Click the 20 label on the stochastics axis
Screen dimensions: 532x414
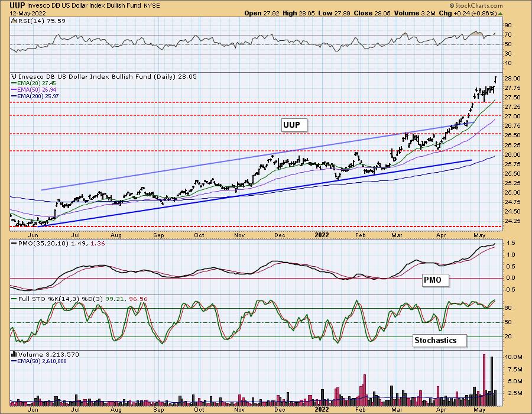click(508, 337)
